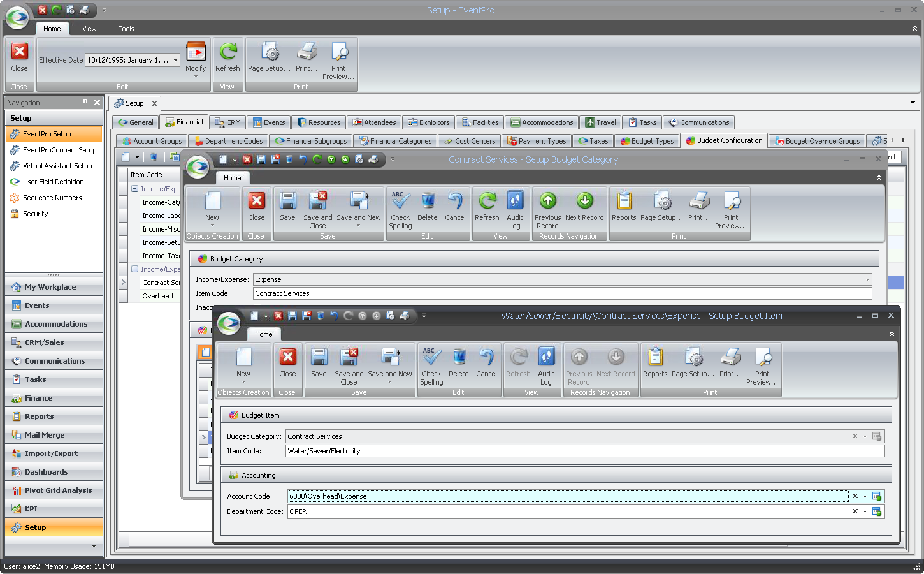Image resolution: width=924 pixels, height=574 pixels.
Task: Clear the Account Code field value
Action: (855, 496)
